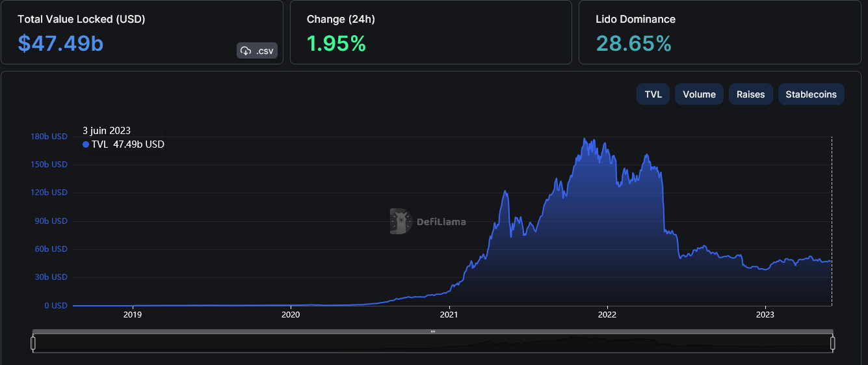Click the 2020 x-axis label
868x365 pixels.
(x=291, y=315)
